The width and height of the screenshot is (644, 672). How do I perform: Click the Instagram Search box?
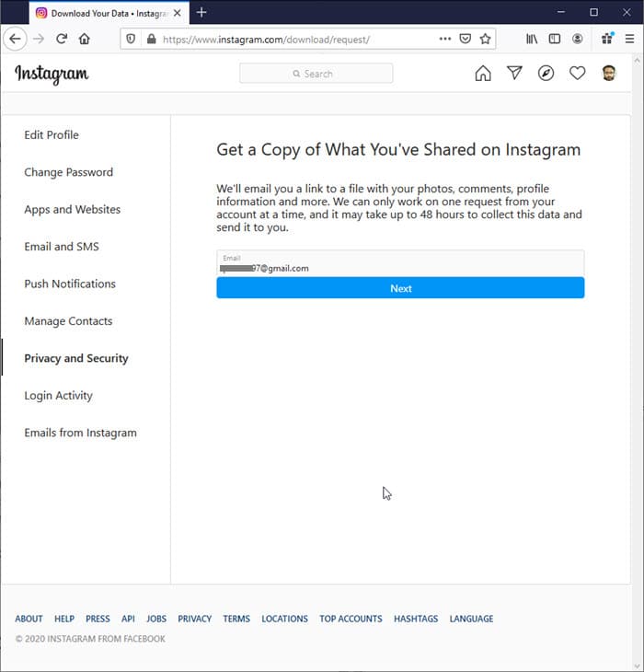click(x=316, y=74)
